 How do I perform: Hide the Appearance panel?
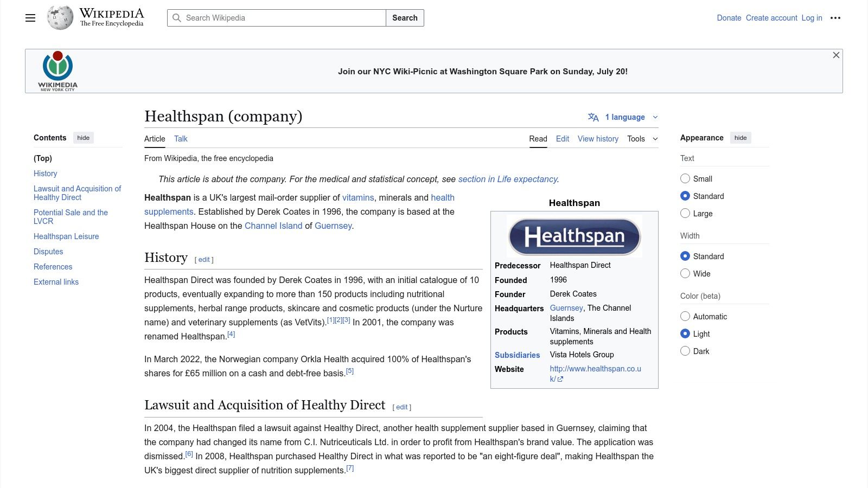tap(741, 138)
